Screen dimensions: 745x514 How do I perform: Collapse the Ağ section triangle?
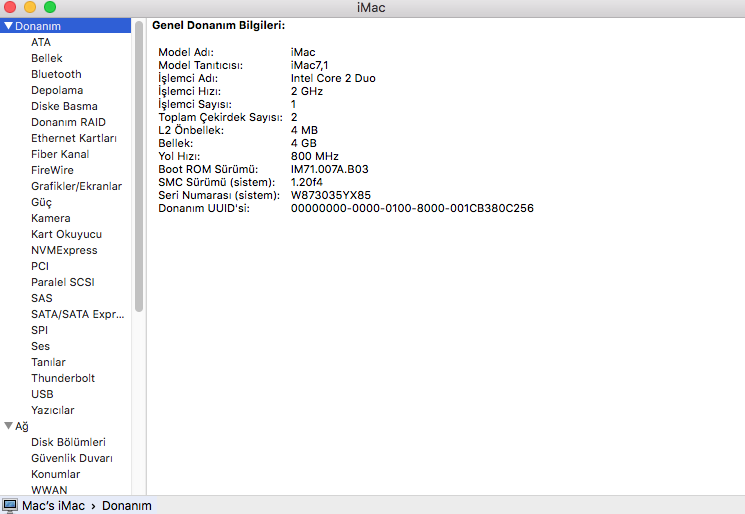pos(8,426)
